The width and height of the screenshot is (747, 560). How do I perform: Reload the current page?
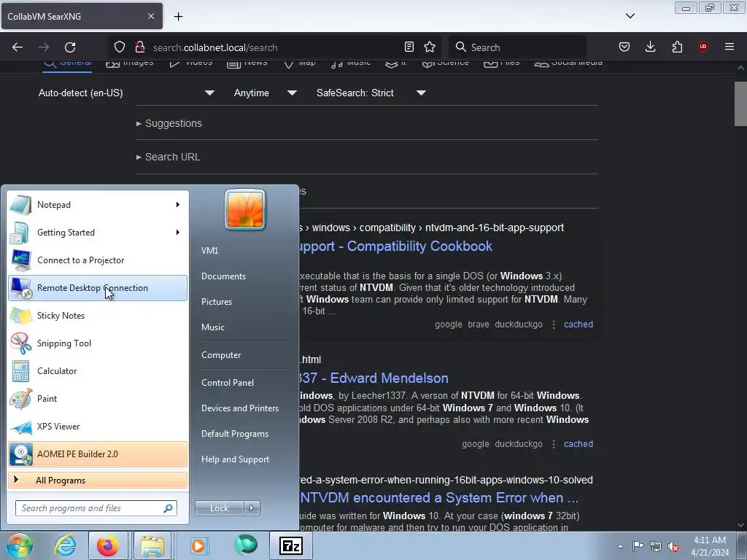(x=70, y=47)
